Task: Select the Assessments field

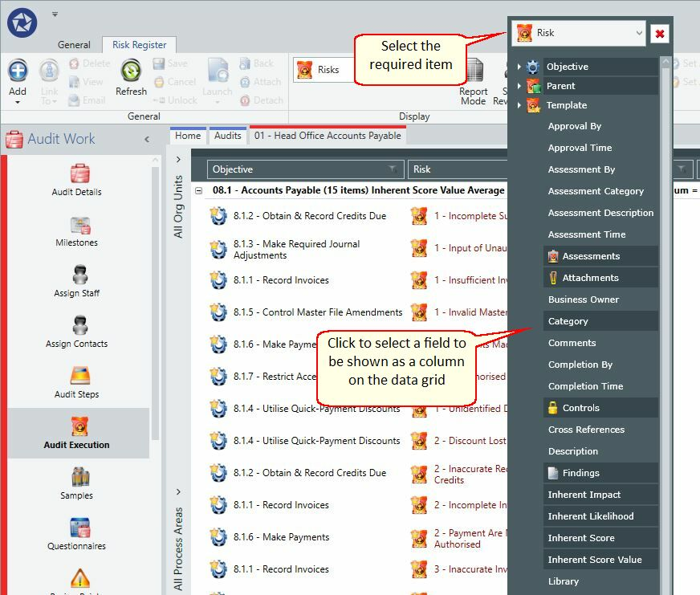Action: pos(601,256)
